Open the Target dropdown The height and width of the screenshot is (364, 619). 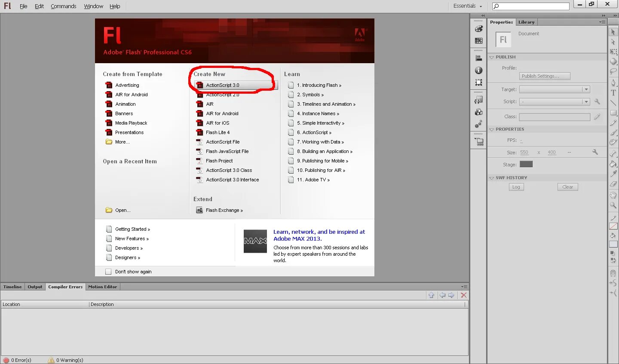(555, 89)
